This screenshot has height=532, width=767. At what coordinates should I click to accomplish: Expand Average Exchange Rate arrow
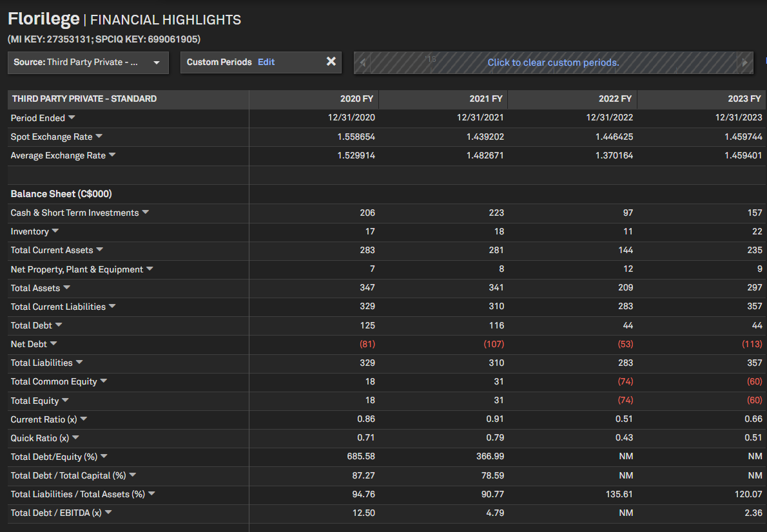113,155
